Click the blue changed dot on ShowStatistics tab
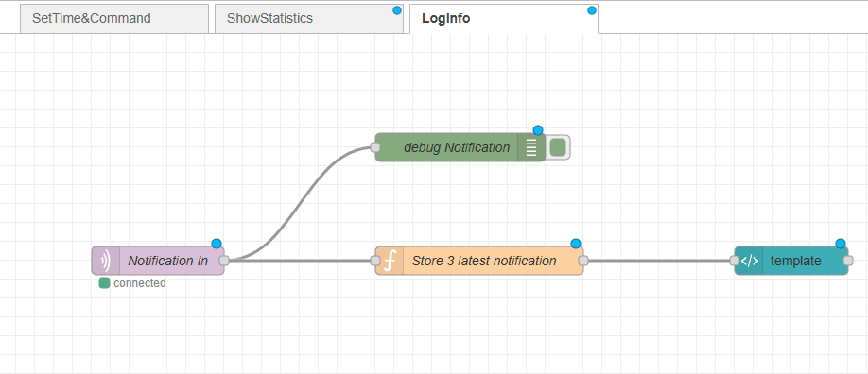The height and width of the screenshot is (374, 868). (397, 10)
